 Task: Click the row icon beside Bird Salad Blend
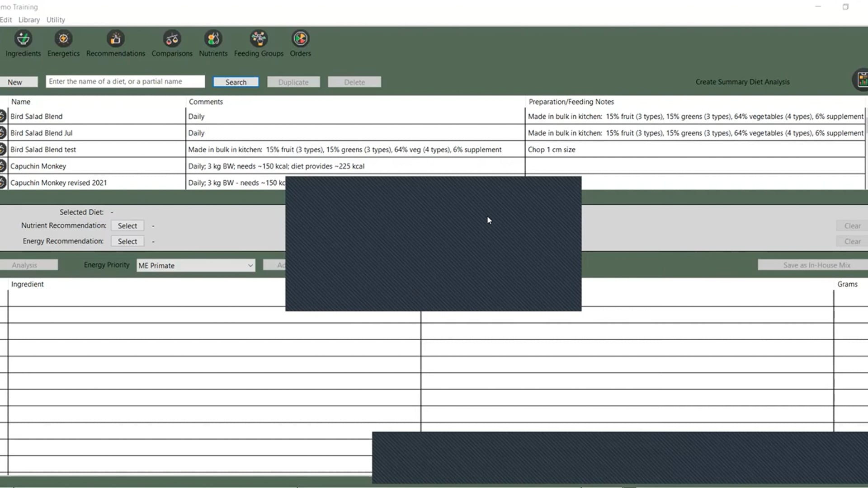[x=3, y=116]
